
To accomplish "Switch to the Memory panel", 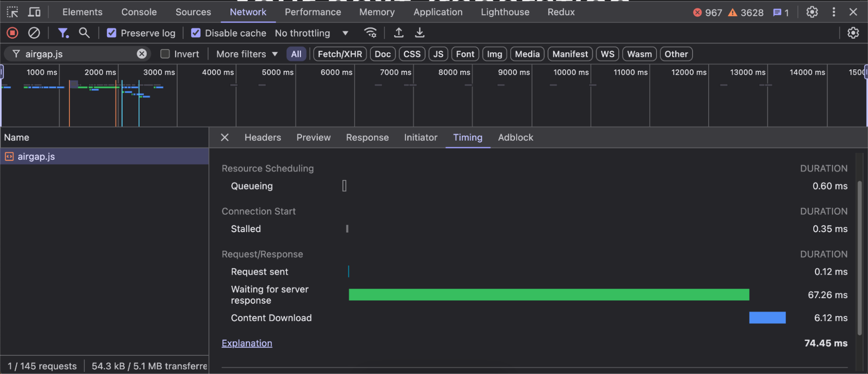I will coord(377,12).
